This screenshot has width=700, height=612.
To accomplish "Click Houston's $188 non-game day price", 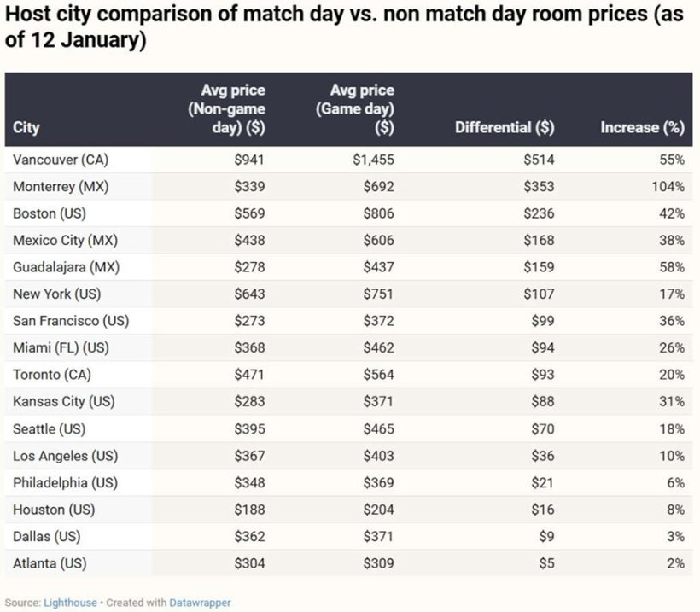I will click(248, 510).
